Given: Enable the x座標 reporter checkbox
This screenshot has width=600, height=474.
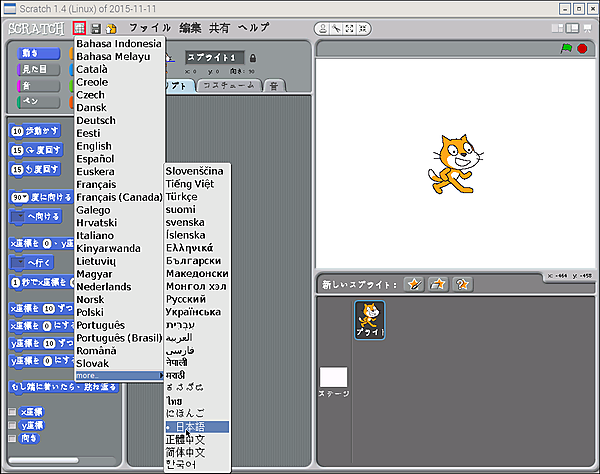Looking at the screenshot, I should (12, 411).
